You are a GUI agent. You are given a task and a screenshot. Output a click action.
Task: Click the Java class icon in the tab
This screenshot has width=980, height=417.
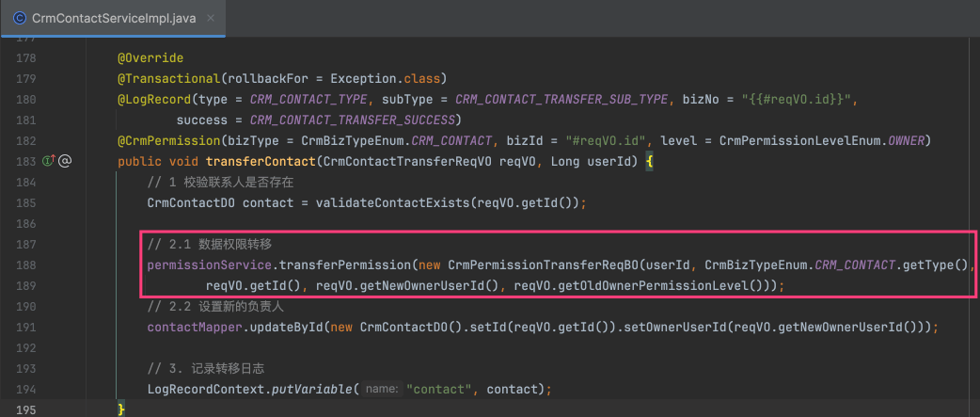[x=19, y=17]
